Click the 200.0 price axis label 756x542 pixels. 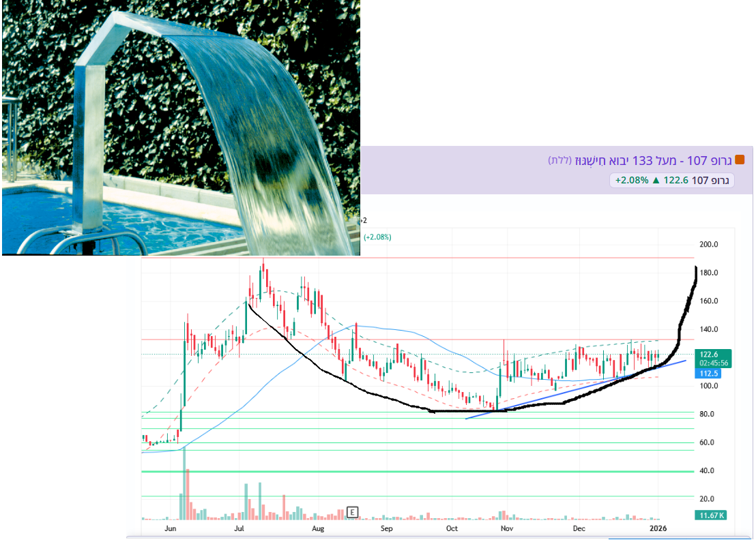click(x=708, y=244)
